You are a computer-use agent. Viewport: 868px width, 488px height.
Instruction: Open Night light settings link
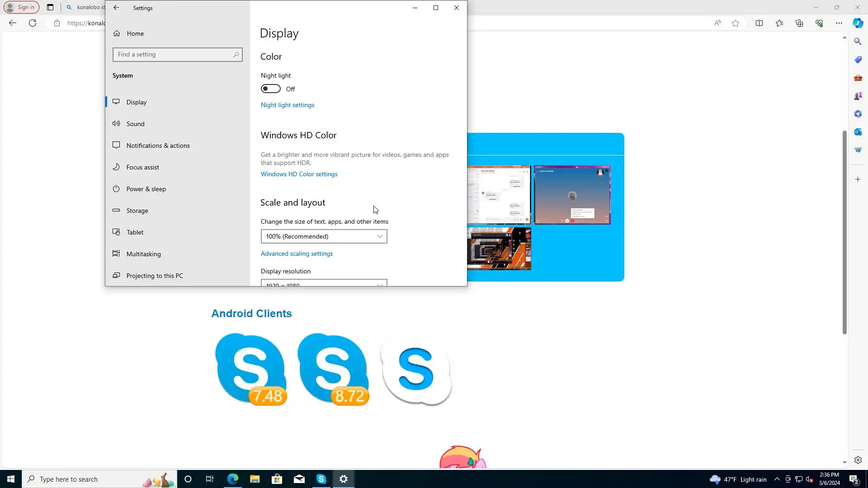click(287, 105)
